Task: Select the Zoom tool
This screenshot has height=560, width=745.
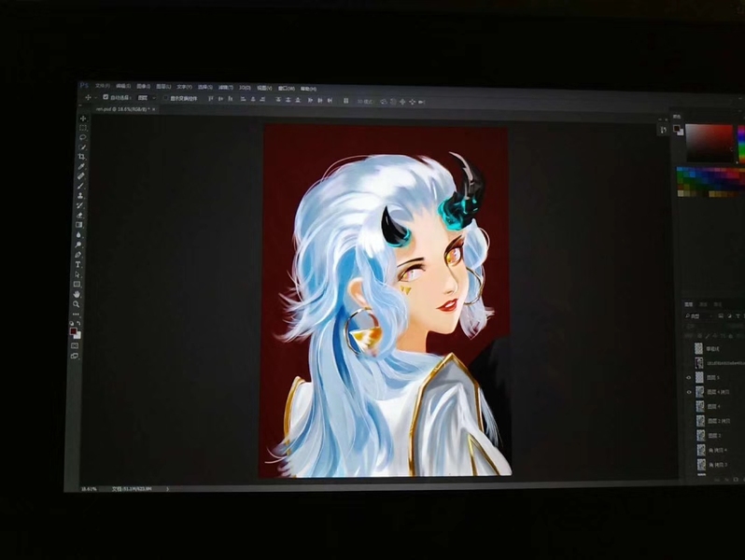Action: [x=76, y=304]
